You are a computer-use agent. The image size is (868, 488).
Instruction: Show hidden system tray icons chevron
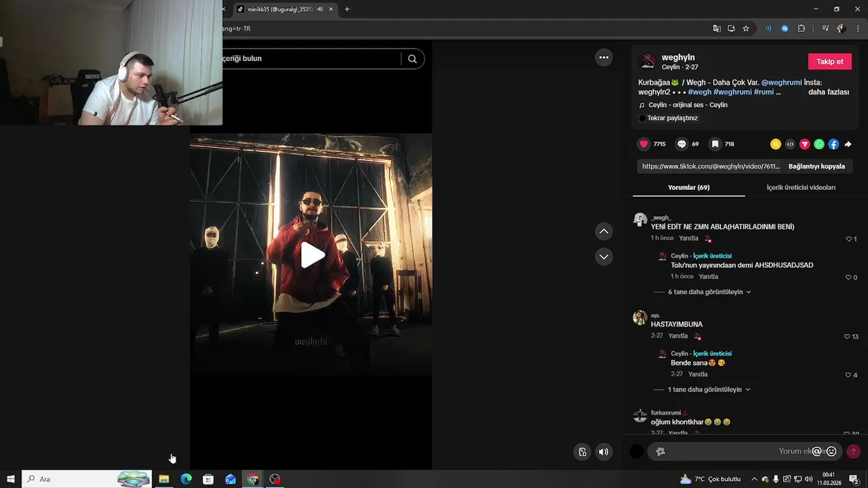tap(754, 479)
